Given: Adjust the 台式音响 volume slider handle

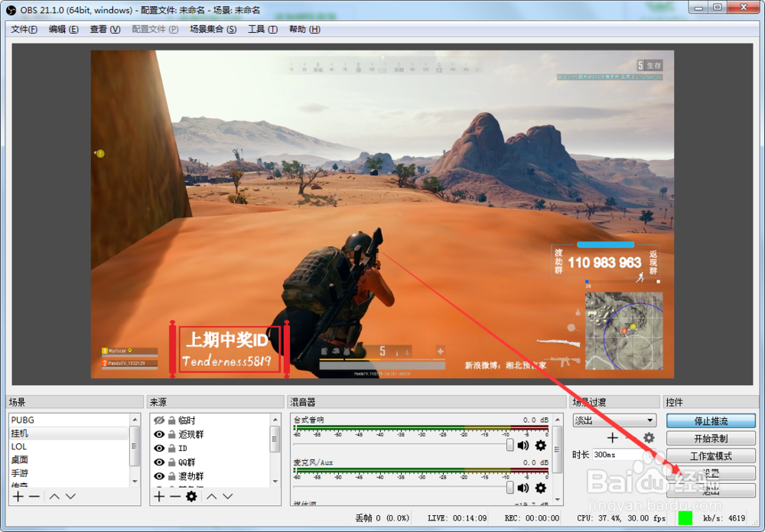Looking at the screenshot, I should click(509, 445).
